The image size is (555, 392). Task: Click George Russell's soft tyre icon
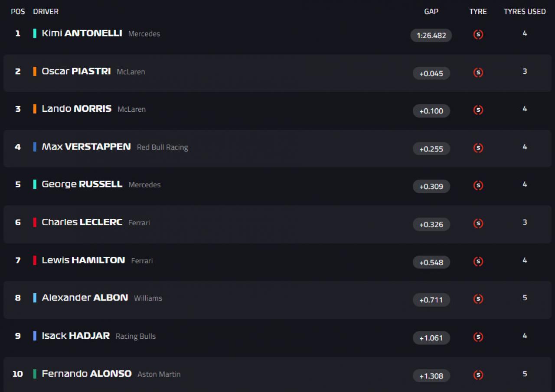click(x=478, y=185)
